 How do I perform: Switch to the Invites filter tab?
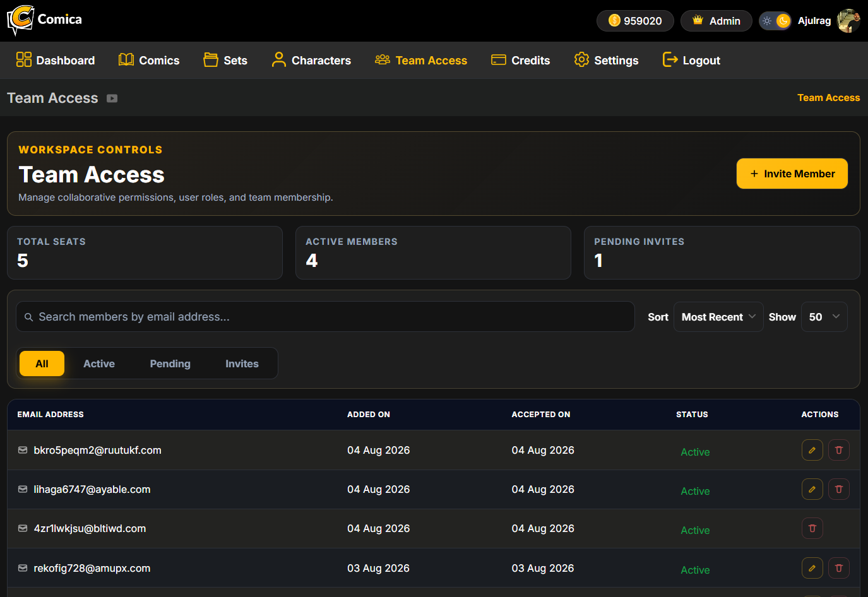point(242,364)
